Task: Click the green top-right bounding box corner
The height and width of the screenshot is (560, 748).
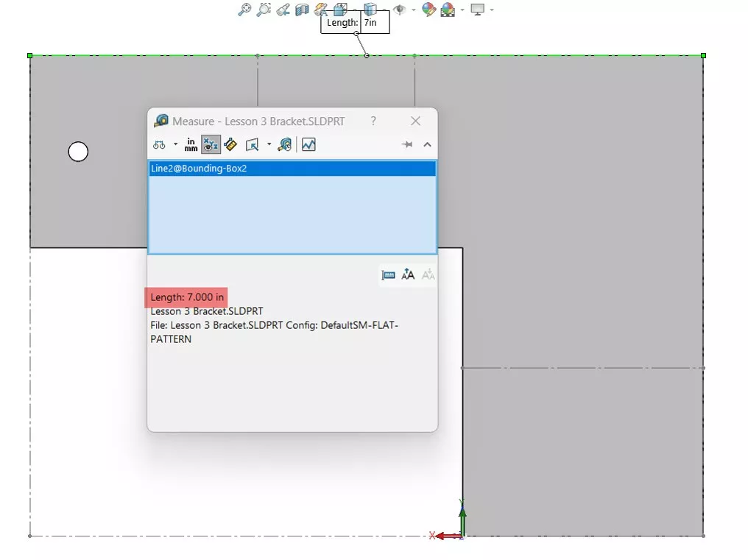Action: [x=703, y=56]
